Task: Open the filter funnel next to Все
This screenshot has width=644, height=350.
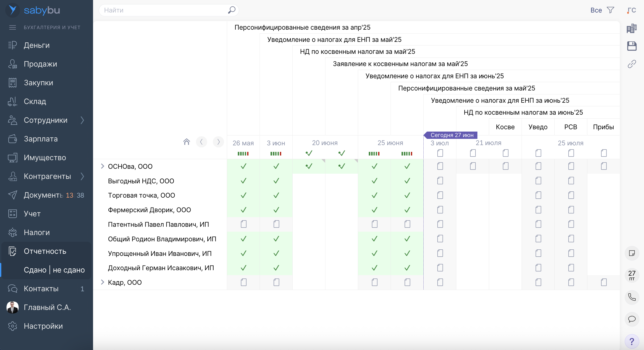Action: (610, 10)
